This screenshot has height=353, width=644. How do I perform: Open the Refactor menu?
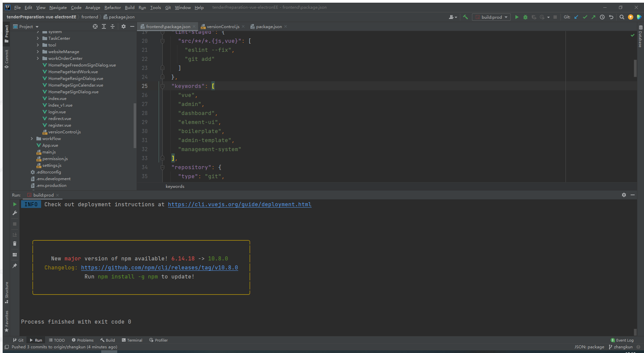tap(113, 7)
